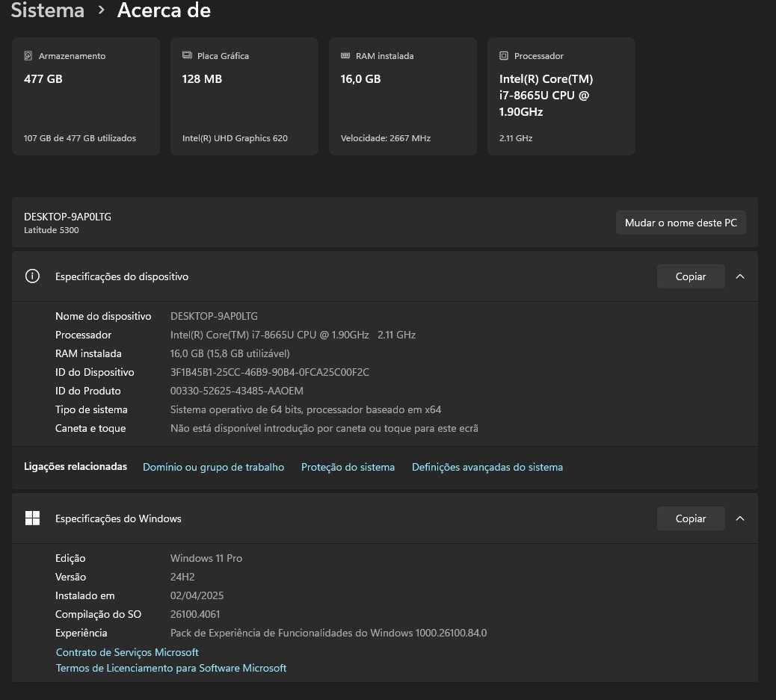Screen dimensions: 776x700
Task: Click the Tipo de sistema label
Action: coord(91,409)
